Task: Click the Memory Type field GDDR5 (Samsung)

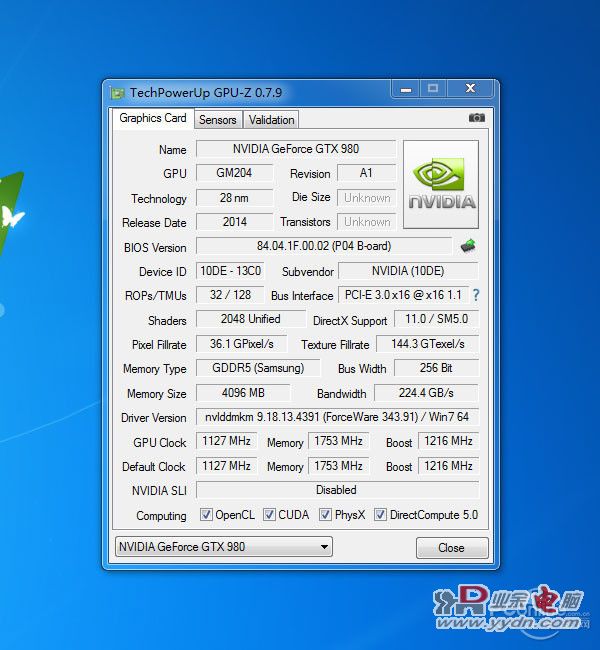Action: [258, 368]
